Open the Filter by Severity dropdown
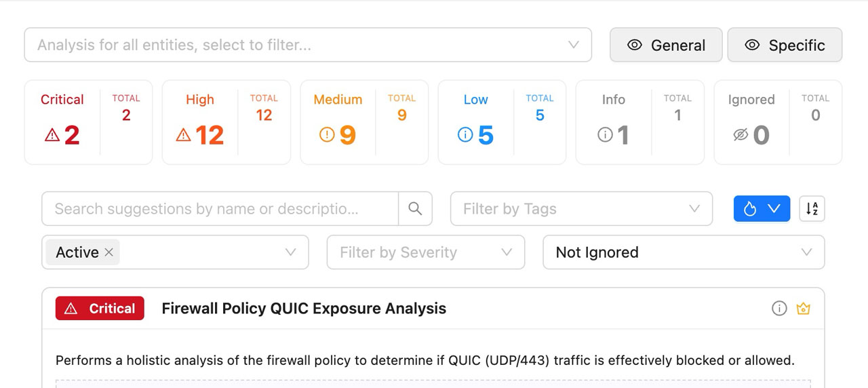Screen dimensions: 868x388 (x=425, y=252)
